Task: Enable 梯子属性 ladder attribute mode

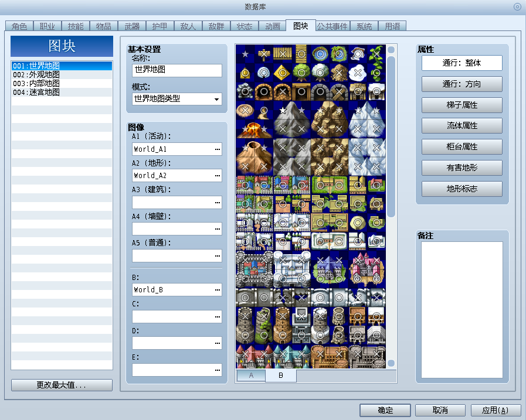Action: [x=462, y=105]
